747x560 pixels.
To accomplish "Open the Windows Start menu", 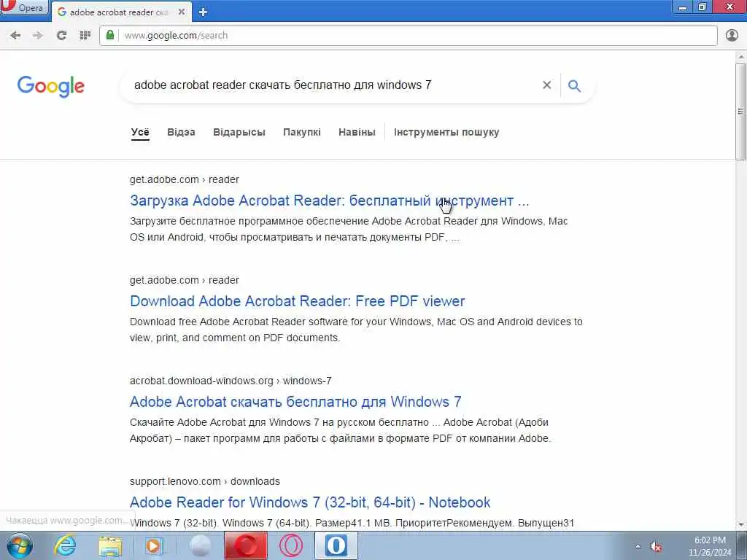I will 19,545.
